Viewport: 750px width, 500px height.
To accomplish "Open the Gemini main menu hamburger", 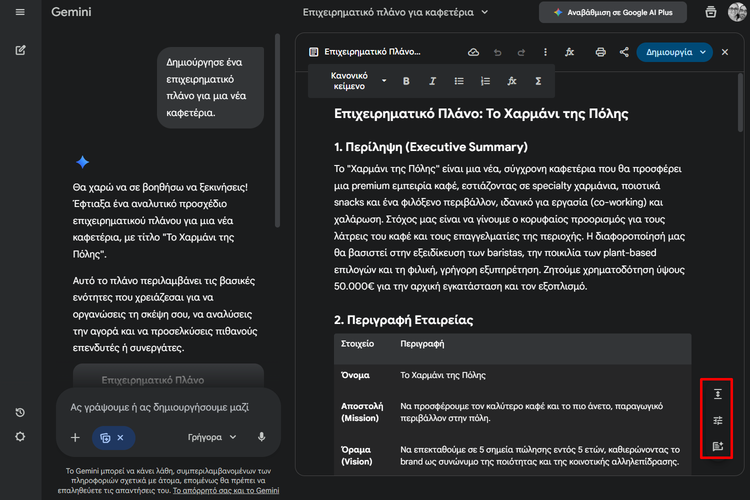I will coord(20,12).
